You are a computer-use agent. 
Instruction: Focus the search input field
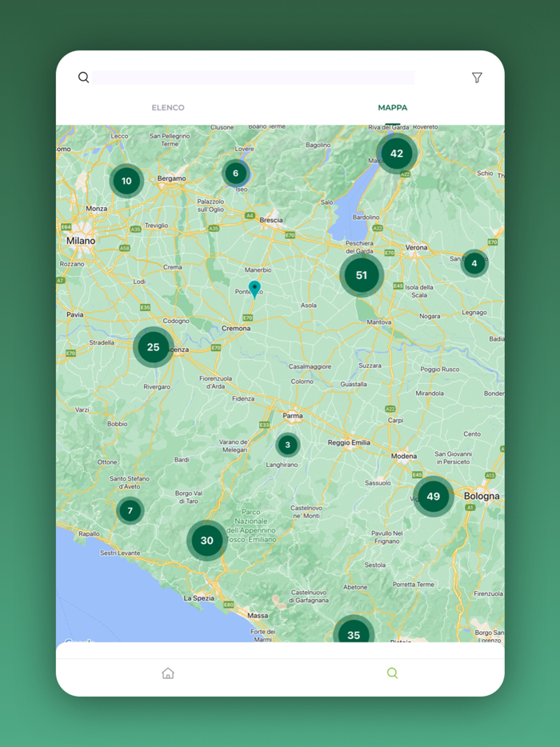click(x=254, y=78)
